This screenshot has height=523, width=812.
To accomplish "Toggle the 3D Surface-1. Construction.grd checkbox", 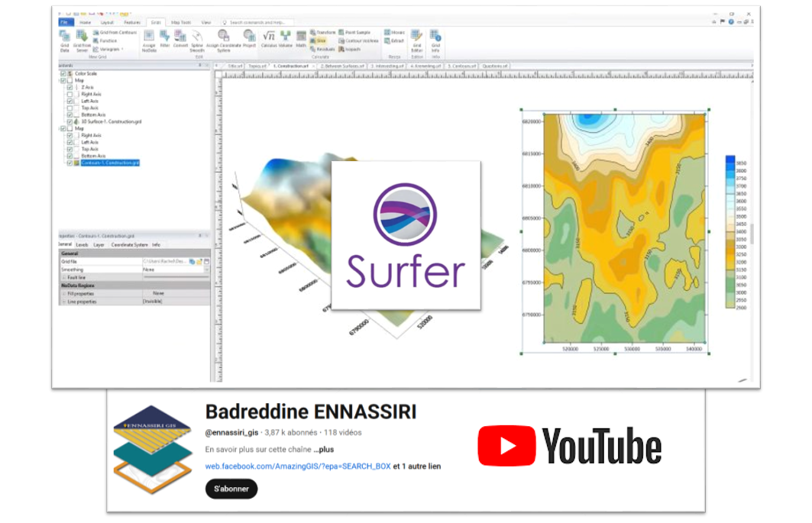I will pos(70,121).
